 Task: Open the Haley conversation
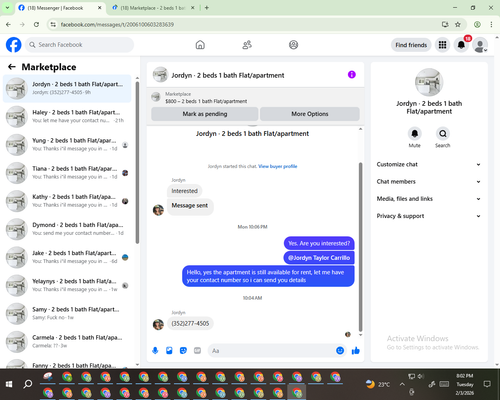(x=67, y=116)
